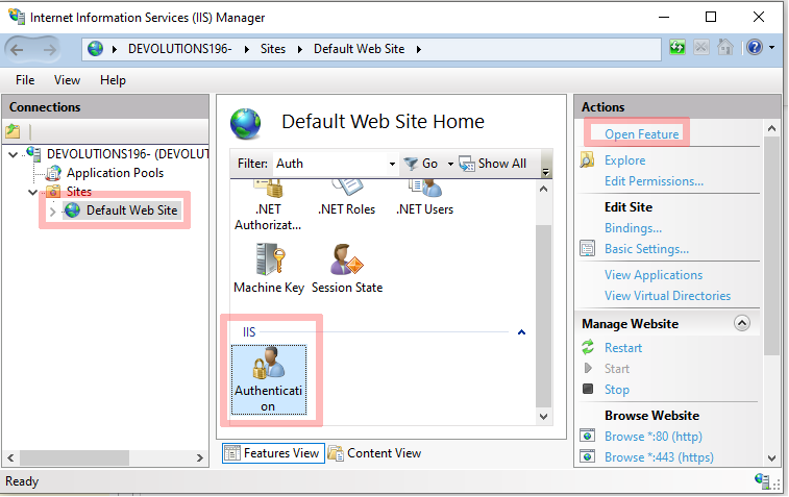
Task: Open the Authentication feature icon
Action: 268,380
